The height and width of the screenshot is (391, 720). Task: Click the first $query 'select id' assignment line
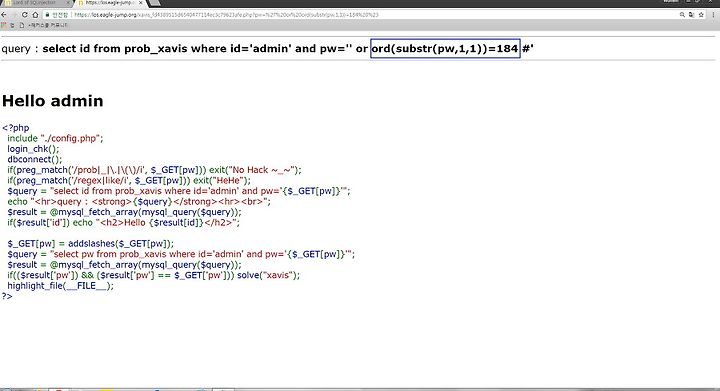(179, 191)
